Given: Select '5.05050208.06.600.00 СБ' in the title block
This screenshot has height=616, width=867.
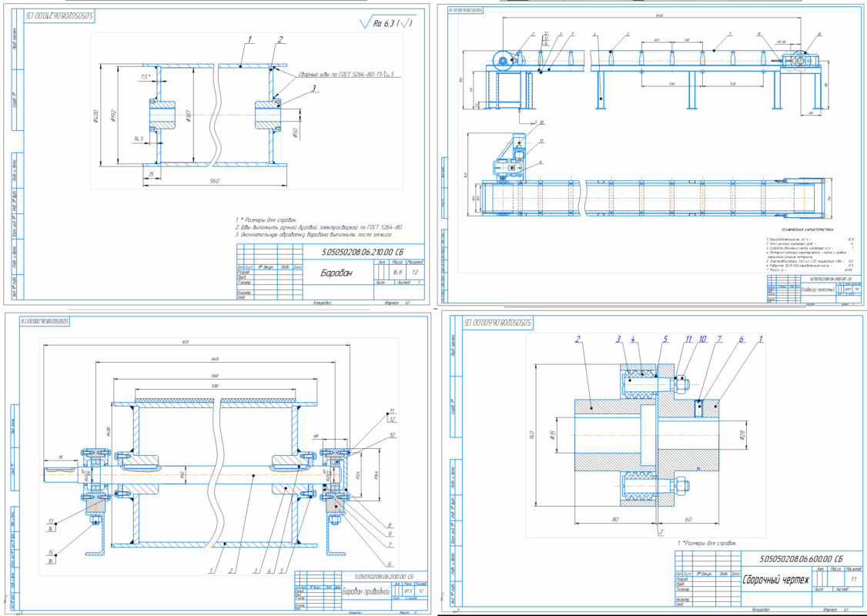Looking at the screenshot, I should coord(802,559).
